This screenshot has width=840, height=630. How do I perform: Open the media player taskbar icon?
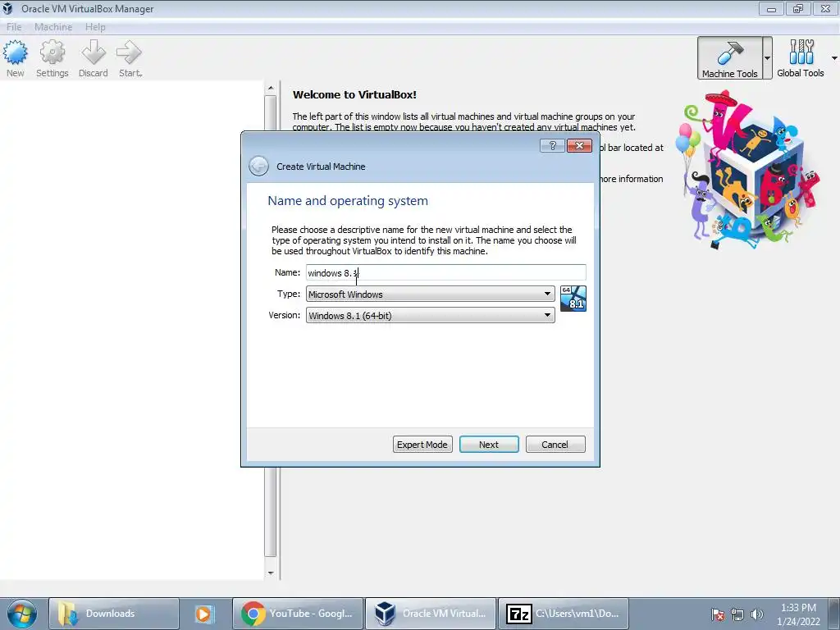(204, 614)
